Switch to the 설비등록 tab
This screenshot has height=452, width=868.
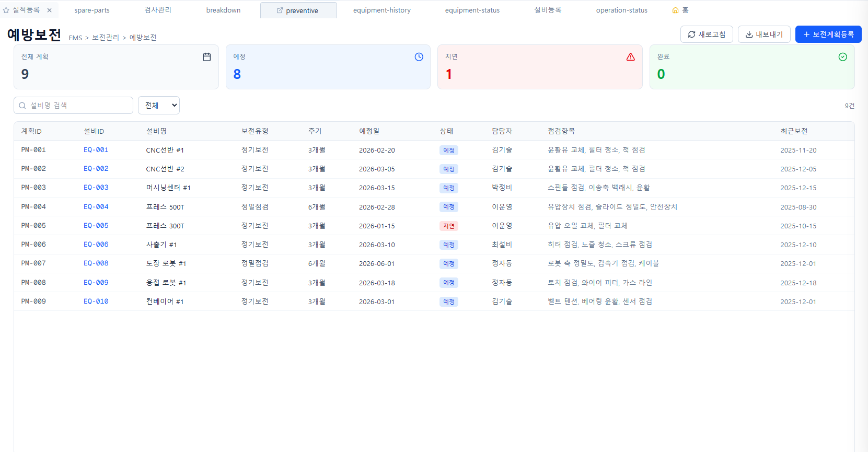pyautogui.click(x=548, y=10)
